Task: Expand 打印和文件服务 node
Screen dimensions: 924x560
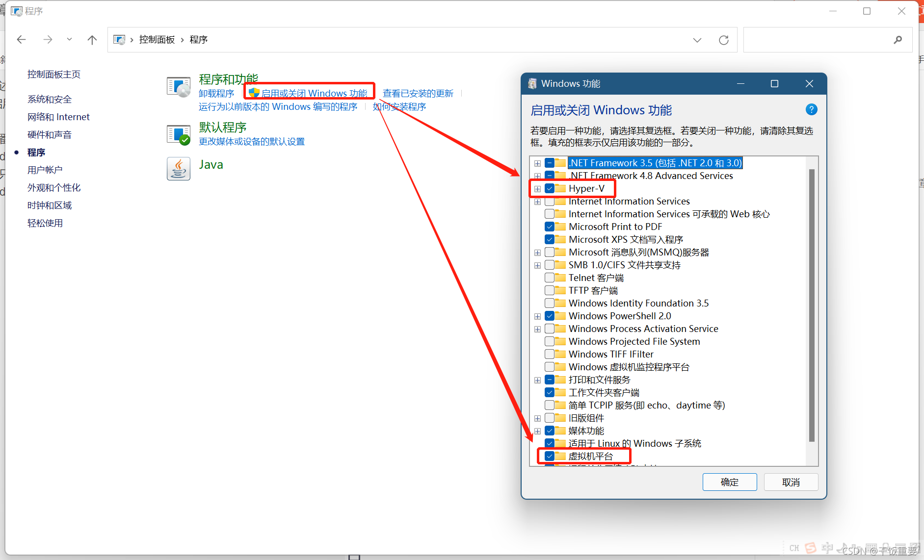Action: click(537, 380)
